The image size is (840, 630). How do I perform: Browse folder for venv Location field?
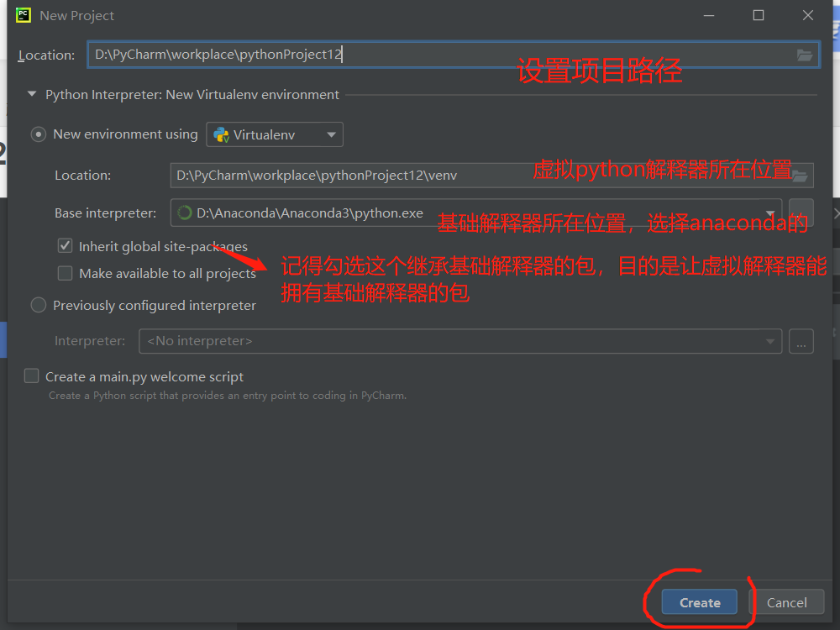[800, 176]
